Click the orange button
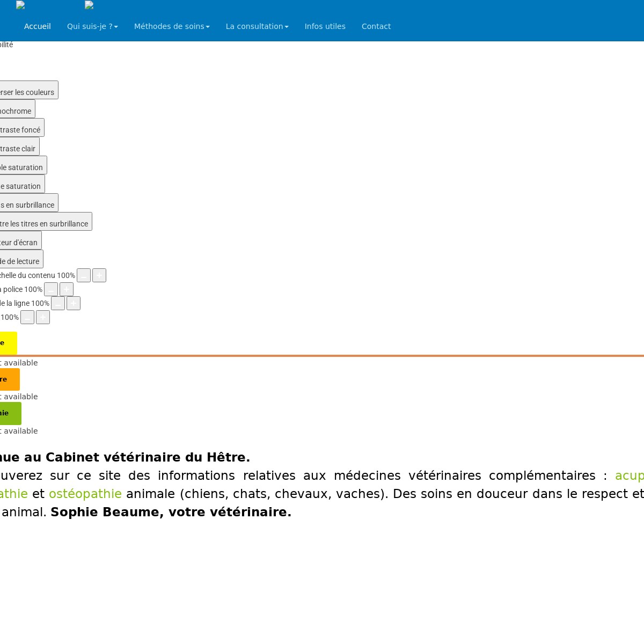This screenshot has width=644, height=644. 10,379
